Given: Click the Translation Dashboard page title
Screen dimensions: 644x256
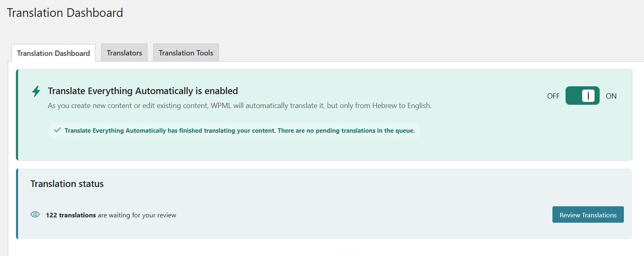Looking at the screenshot, I should [x=65, y=13].
